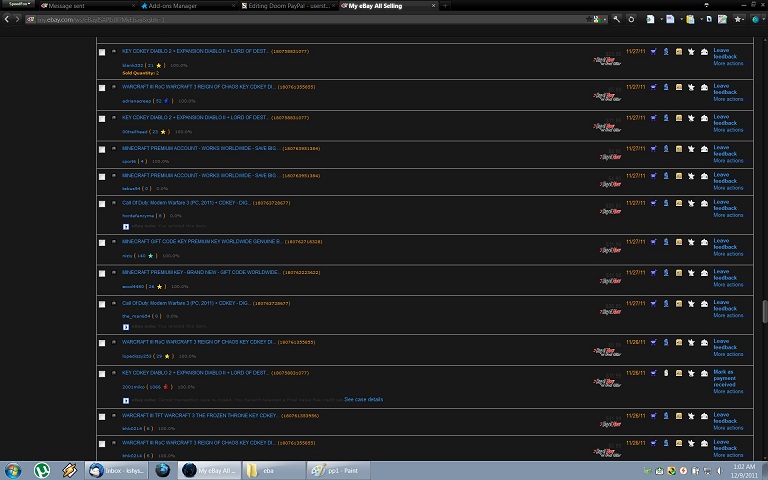
Task: Open More actions for cpor86 Minecraft row
Action: (728, 161)
